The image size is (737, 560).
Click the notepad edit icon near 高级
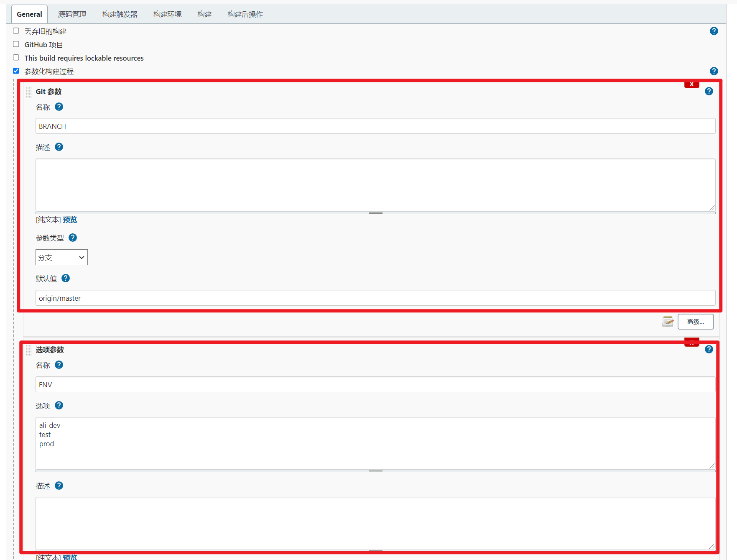click(x=668, y=322)
